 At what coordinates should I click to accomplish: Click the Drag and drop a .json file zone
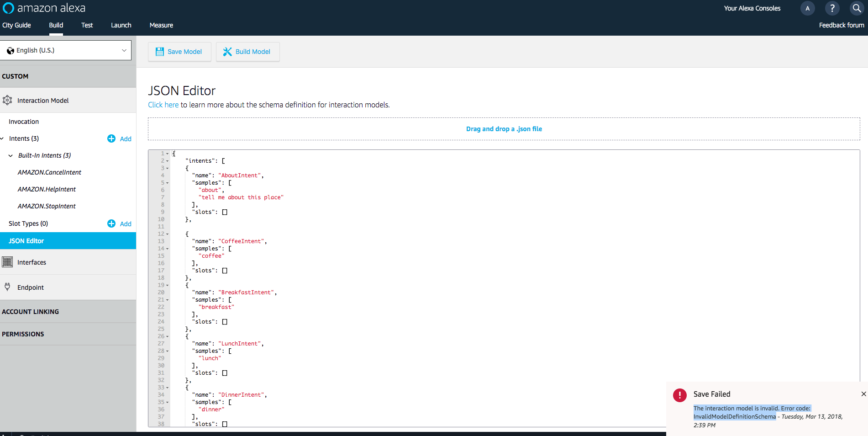tap(504, 129)
